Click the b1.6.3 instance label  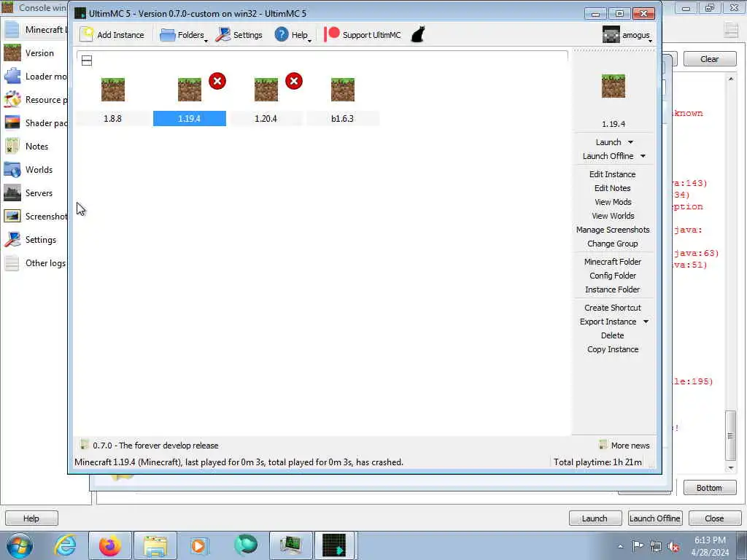click(x=343, y=119)
